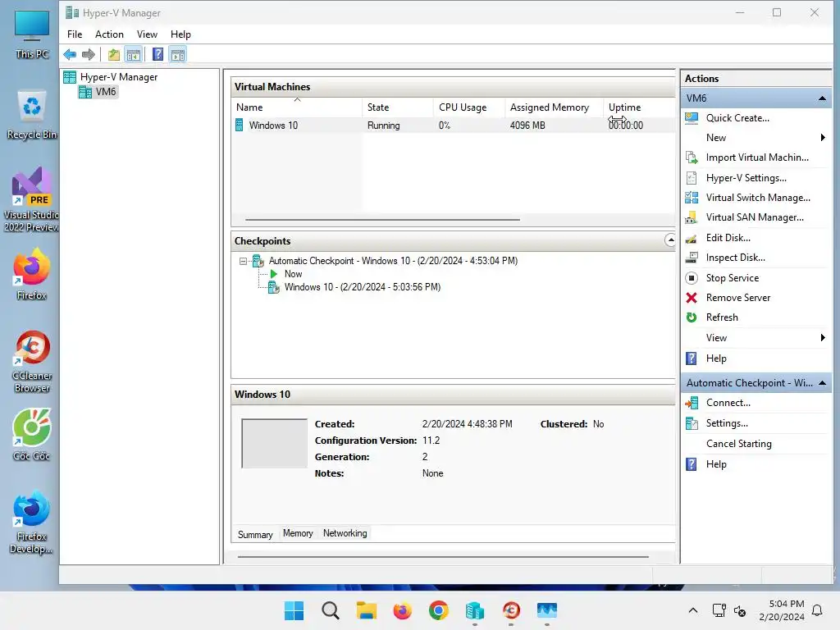Select the Recycle Bin desktop icon
Image resolution: width=840 pixels, height=630 pixels.
[x=32, y=116]
